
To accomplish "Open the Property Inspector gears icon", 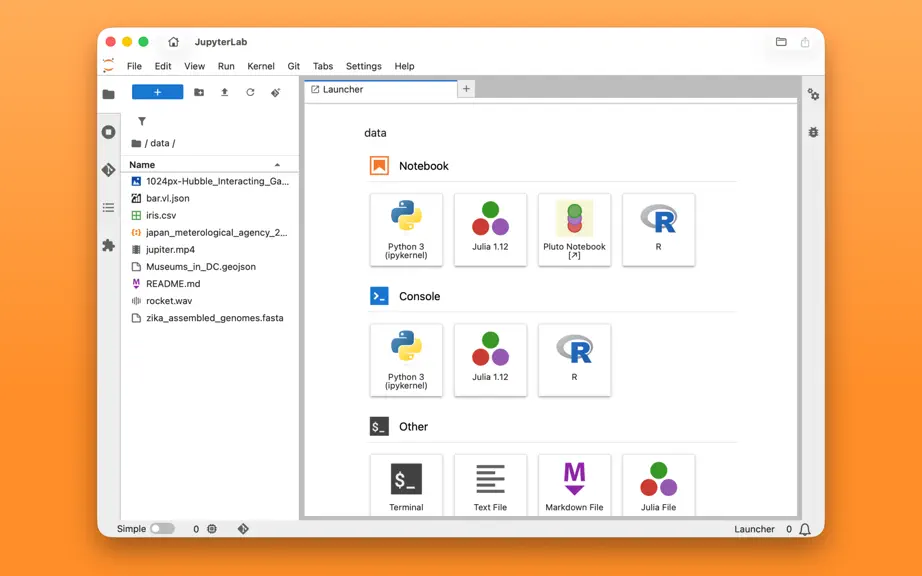I will click(813, 94).
